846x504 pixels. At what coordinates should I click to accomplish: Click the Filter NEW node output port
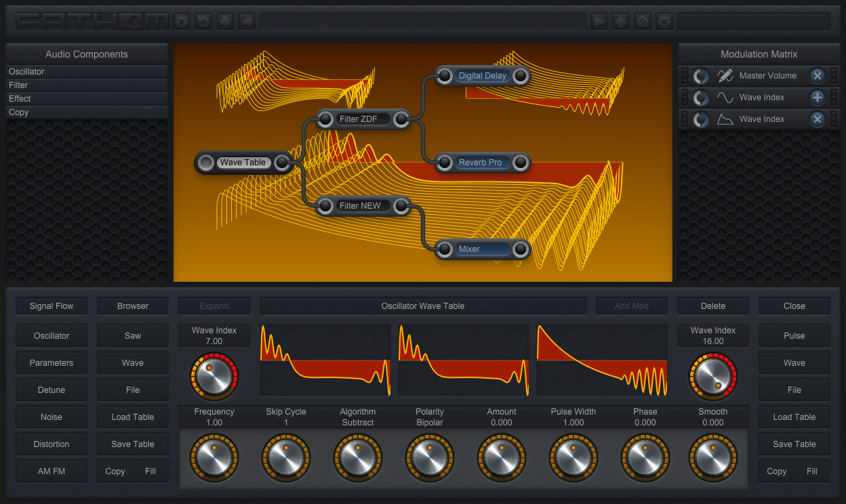pos(401,206)
